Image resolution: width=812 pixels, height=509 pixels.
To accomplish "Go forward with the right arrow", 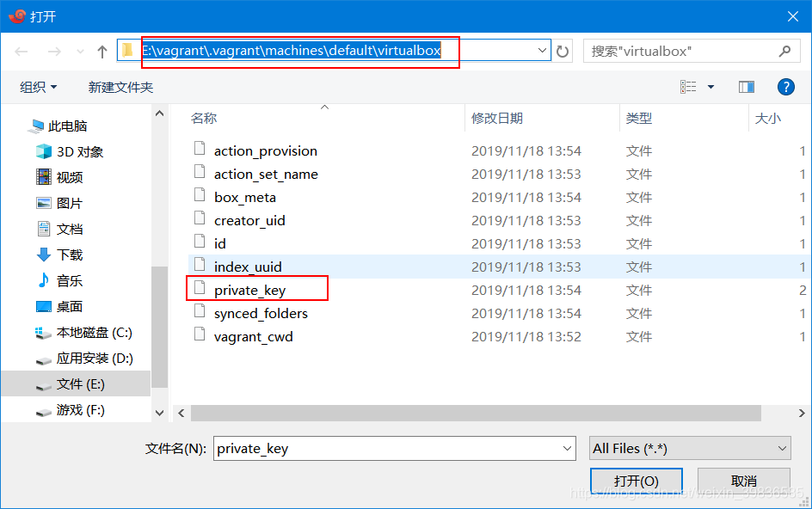I will (x=54, y=52).
